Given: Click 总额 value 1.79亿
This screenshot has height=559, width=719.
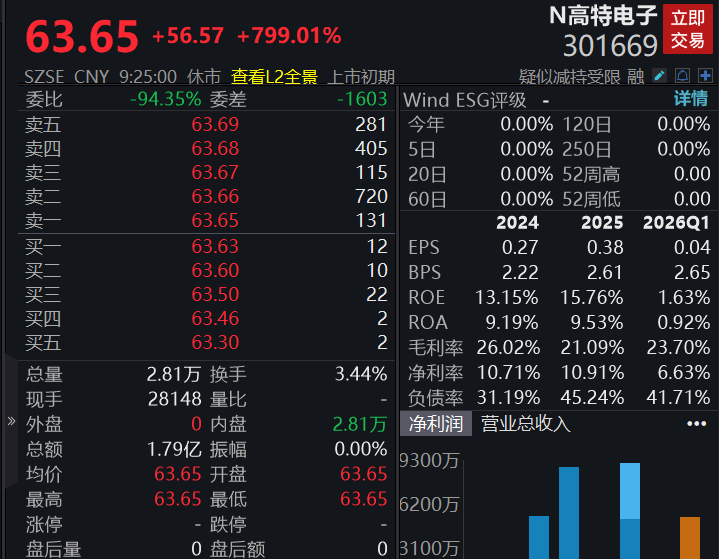Looking at the screenshot, I should coord(174,449).
